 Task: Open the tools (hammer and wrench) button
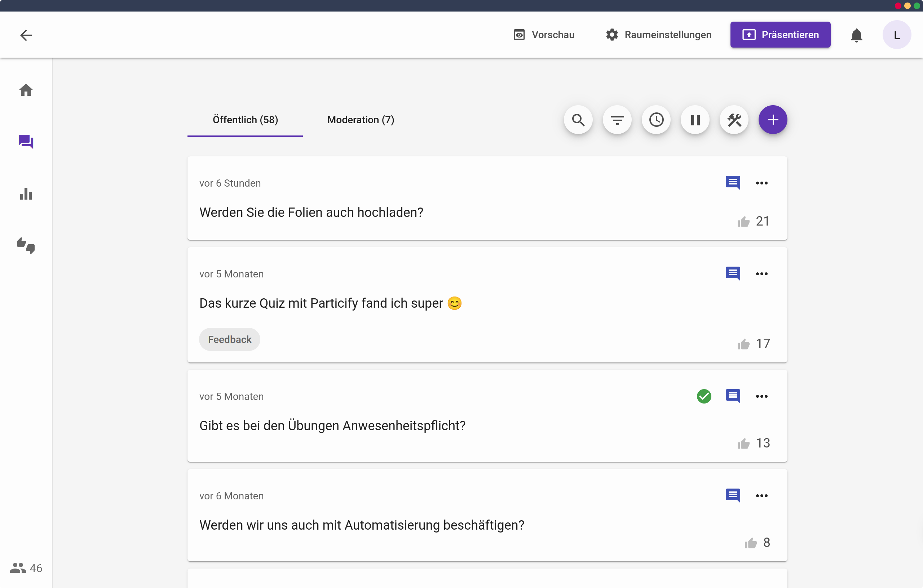click(x=734, y=120)
